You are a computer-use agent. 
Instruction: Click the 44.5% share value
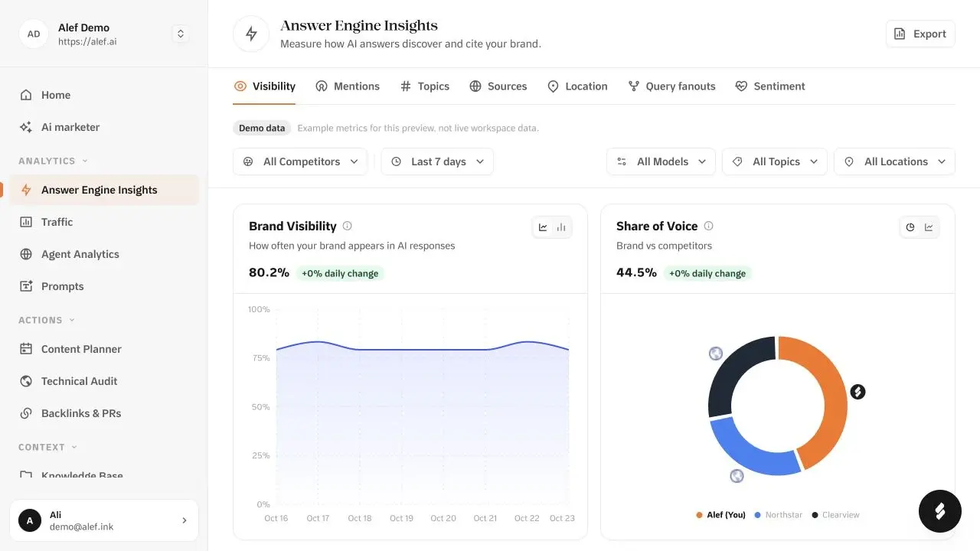(636, 272)
